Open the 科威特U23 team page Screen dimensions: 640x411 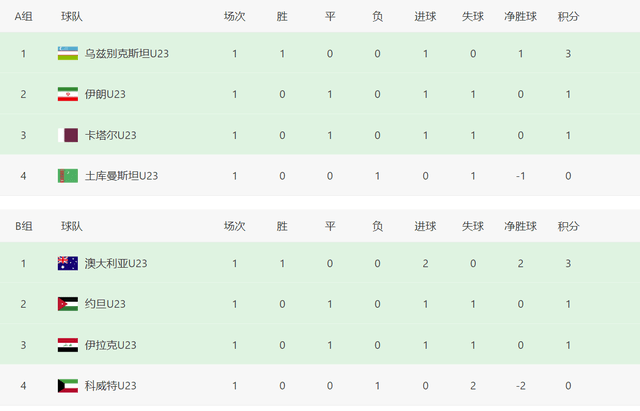(110, 386)
